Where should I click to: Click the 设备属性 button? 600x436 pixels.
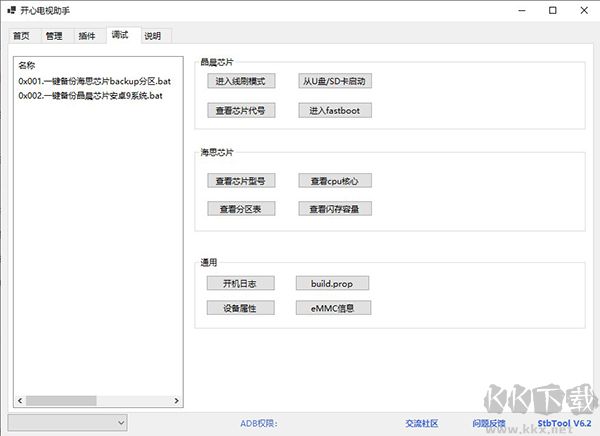coord(240,308)
